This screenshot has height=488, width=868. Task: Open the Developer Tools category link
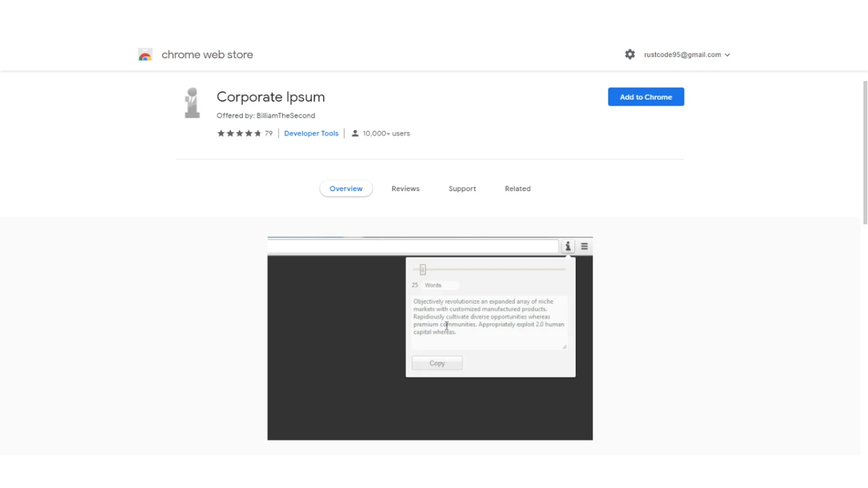tap(311, 133)
